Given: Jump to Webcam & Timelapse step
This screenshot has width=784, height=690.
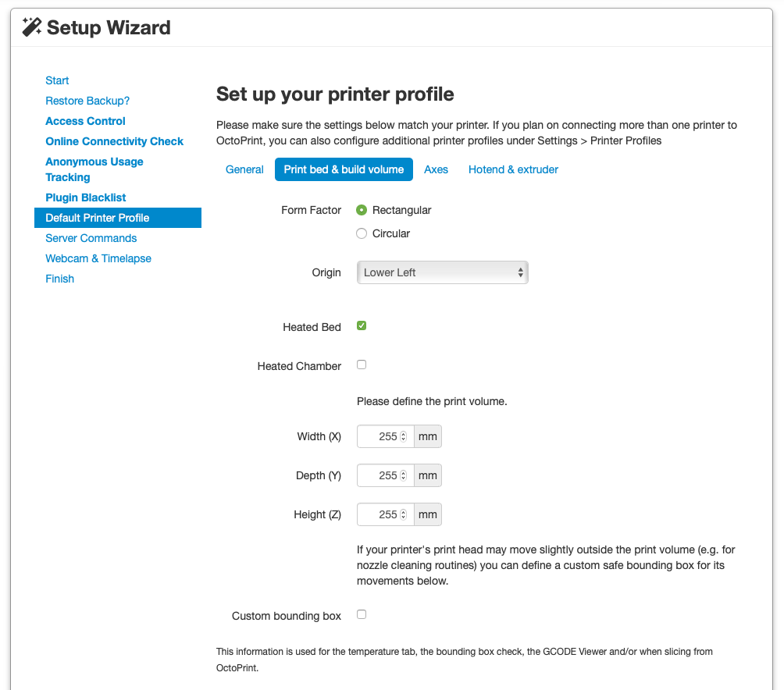Looking at the screenshot, I should pos(98,258).
